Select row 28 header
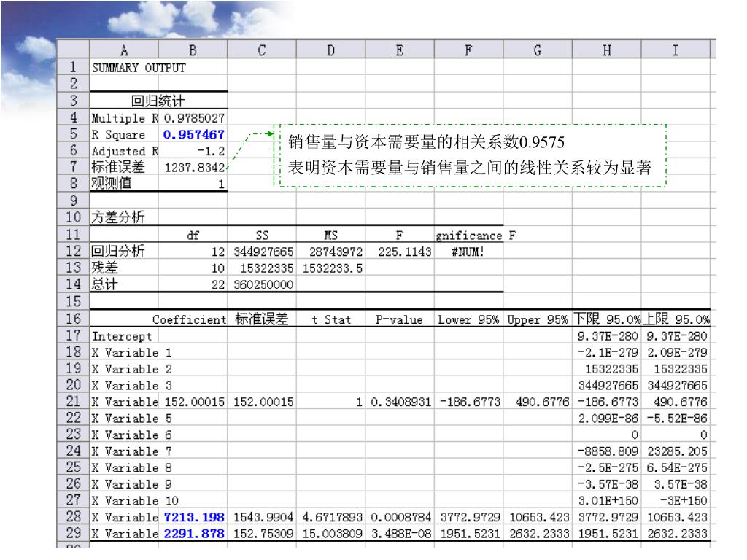 (x=74, y=517)
